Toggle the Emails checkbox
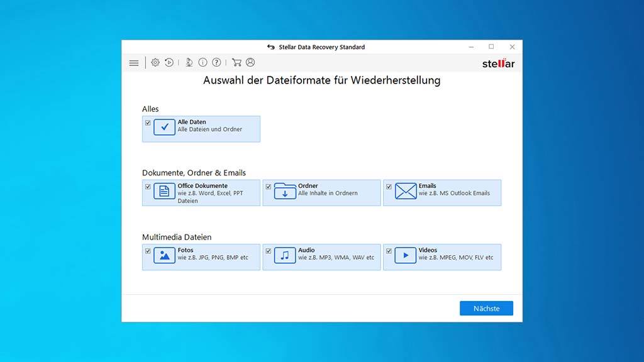This screenshot has width=644, height=362. [x=389, y=187]
